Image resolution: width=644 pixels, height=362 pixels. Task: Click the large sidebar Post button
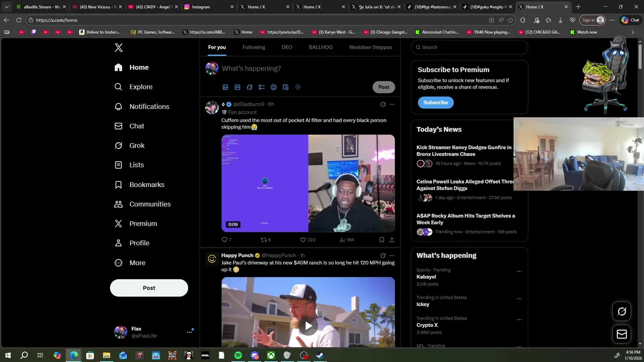149,288
